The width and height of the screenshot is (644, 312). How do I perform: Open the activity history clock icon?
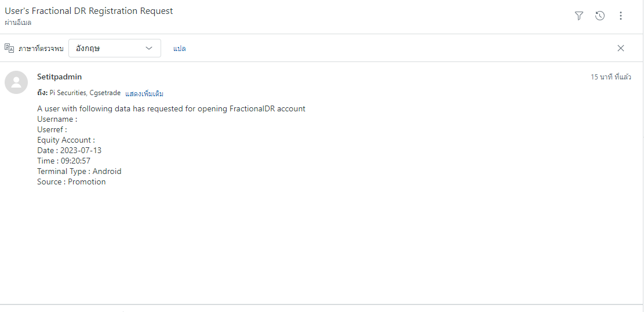click(600, 16)
